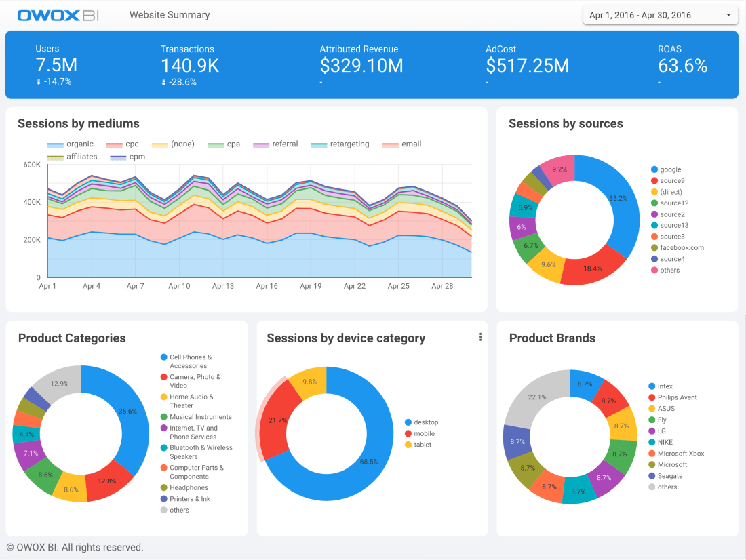
Task: Click the tablet legend entry
Action: click(418, 444)
